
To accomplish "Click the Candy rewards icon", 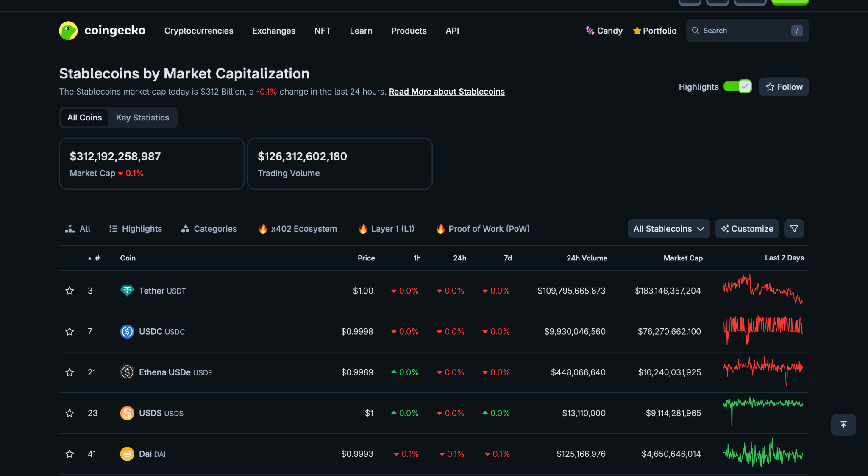I will tap(590, 31).
